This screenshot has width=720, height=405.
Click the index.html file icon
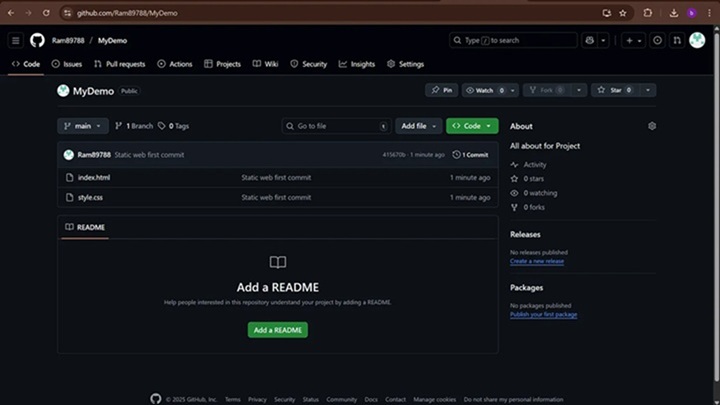69,177
